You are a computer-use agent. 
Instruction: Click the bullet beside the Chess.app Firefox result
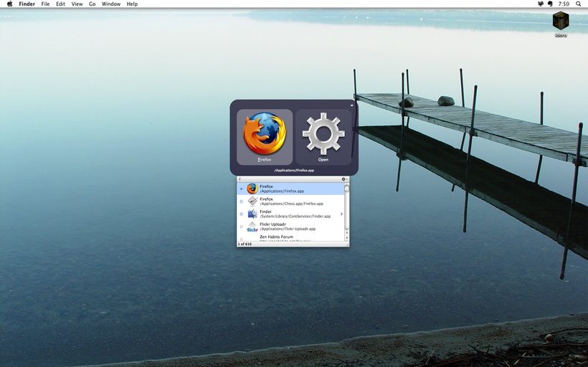pyautogui.click(x=241, y=201)
